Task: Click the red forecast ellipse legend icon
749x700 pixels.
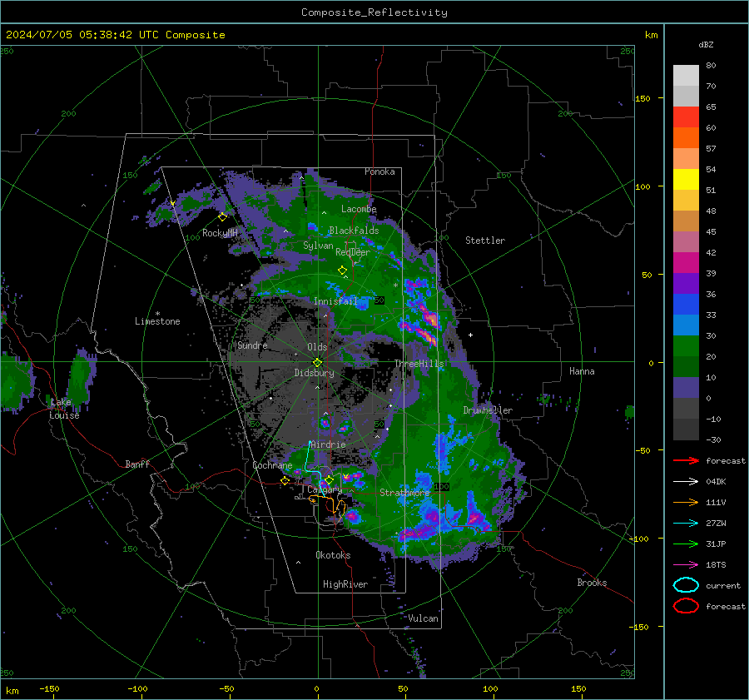Action: (x=686, y=606)
